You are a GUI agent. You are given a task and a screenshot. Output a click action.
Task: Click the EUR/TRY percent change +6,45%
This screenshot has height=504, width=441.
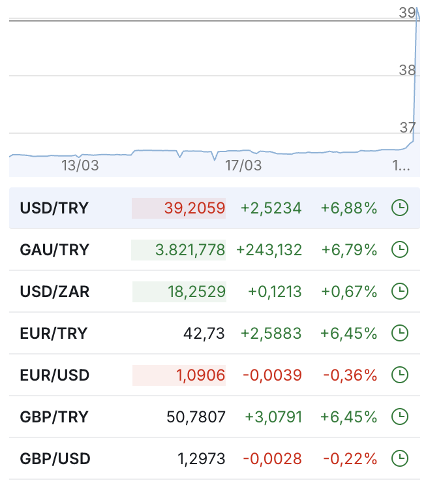(x=348, y=334)
